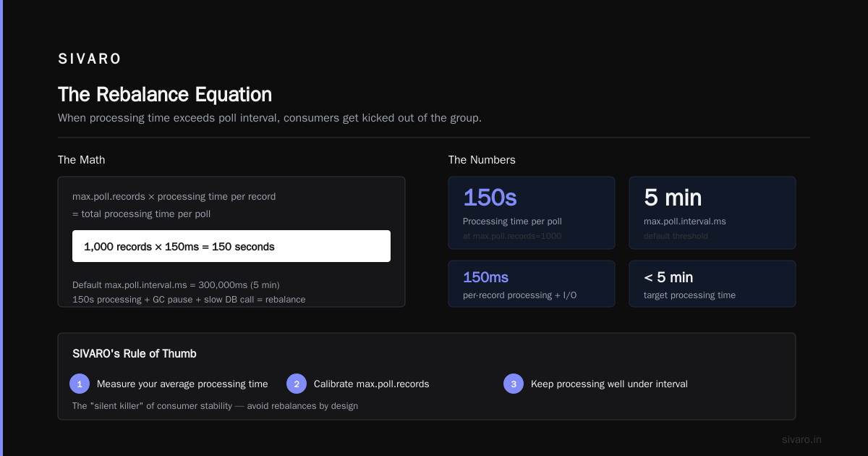Screen dimensions: 868x456
Task: Click the 'target processing time' label
Action: (689, 295)
